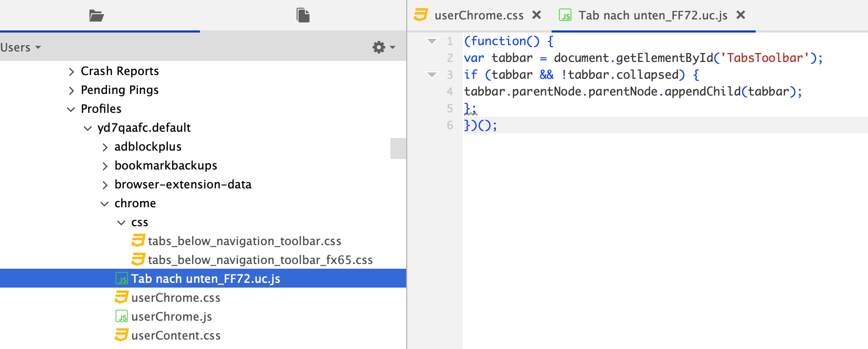Close the userChrome.css editor tab
The width and height of the screenshot is (868, 349).
(536, 15)
